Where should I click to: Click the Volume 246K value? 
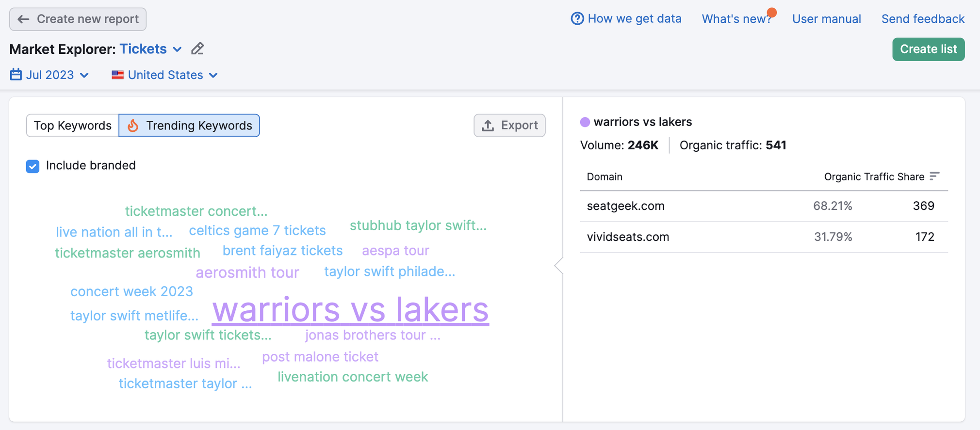point(643,145)
